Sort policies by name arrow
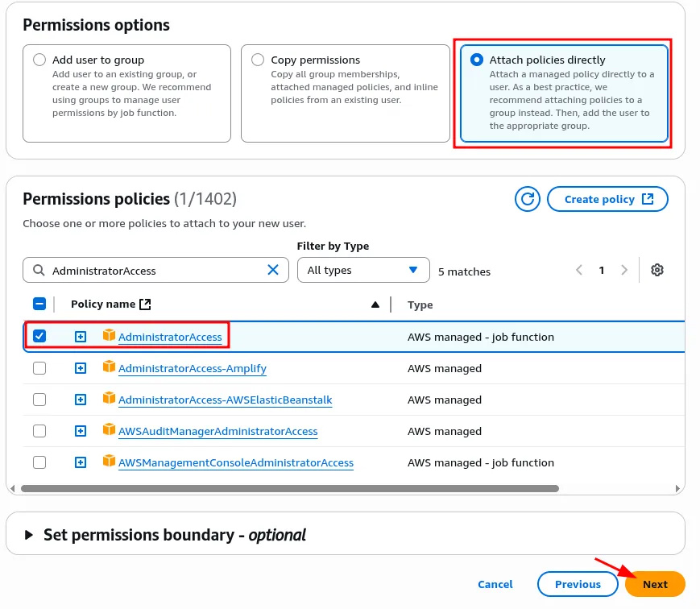The image size is (700, 609). (x=375, y=304)
